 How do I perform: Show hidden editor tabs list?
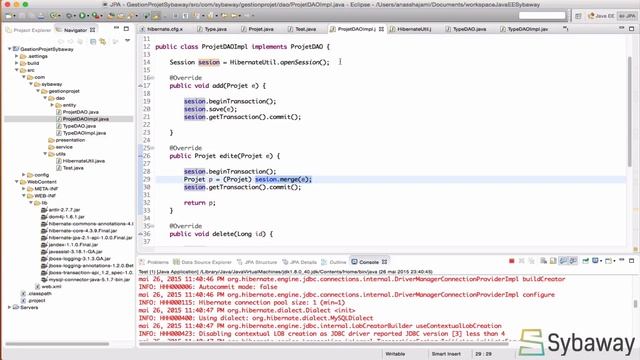566,29
